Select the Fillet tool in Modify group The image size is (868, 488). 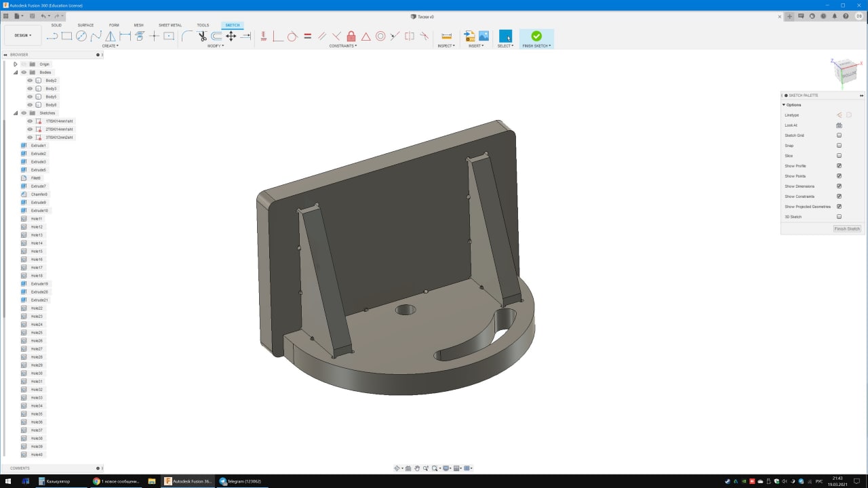click(186, 36)
